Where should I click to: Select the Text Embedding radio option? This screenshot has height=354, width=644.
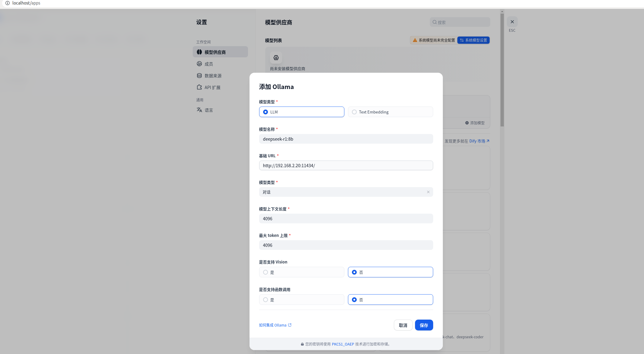354,112
